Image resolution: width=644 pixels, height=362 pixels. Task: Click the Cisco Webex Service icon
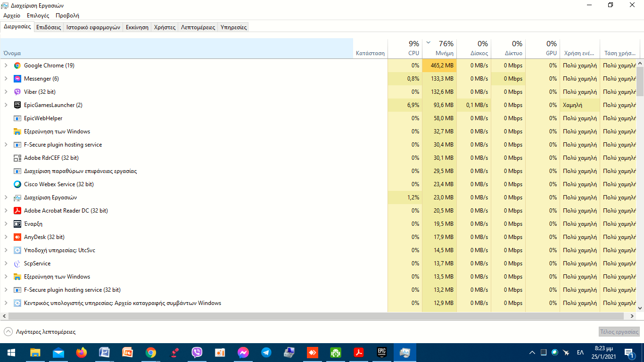click(x=17, y=184)
